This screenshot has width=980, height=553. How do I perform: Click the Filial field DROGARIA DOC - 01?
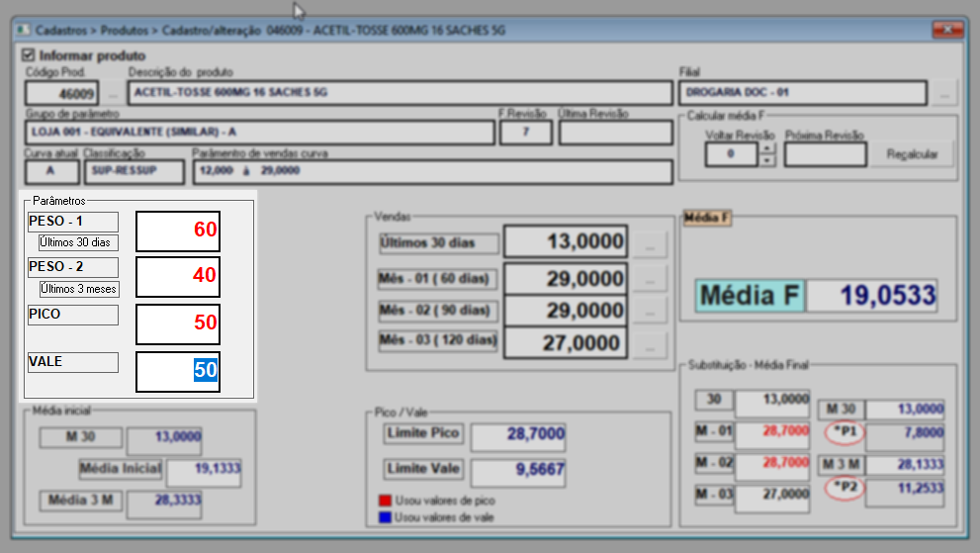pos(803,93)
